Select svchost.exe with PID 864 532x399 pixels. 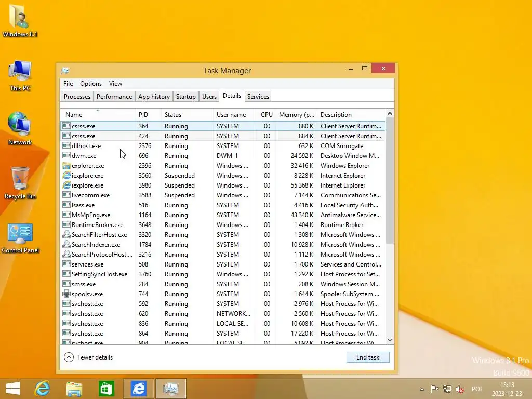[223, 333]
